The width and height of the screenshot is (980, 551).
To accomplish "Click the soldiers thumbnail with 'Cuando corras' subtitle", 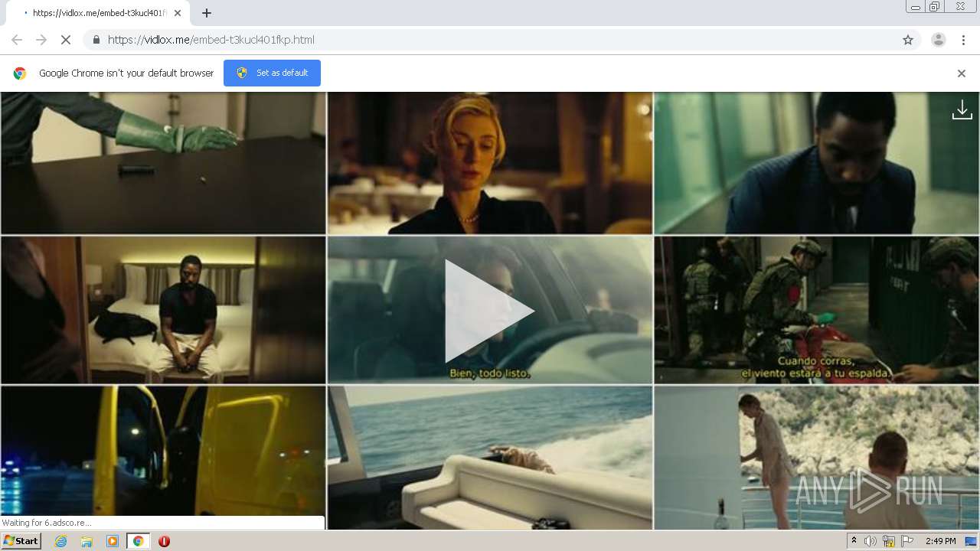I will point(816,310).
